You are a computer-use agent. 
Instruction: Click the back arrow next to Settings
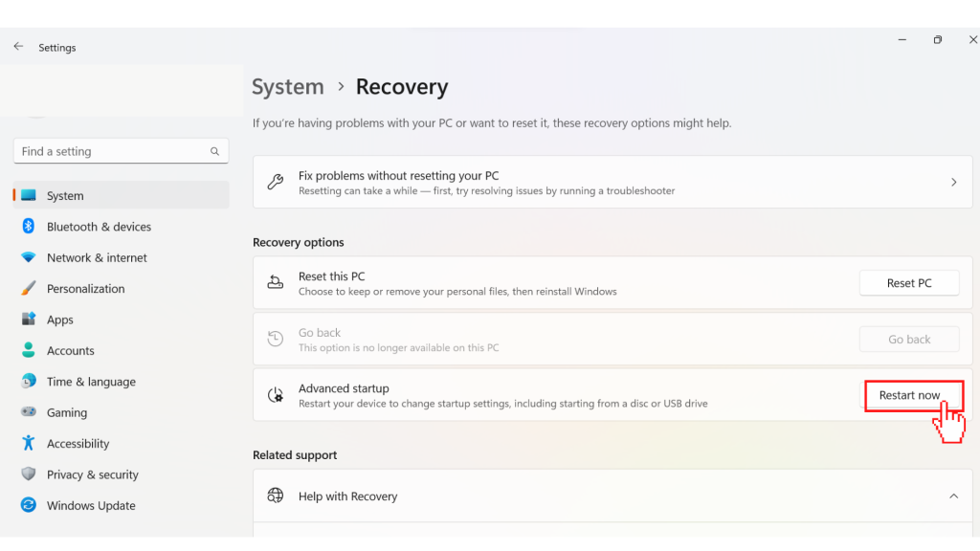pos(18,46)
